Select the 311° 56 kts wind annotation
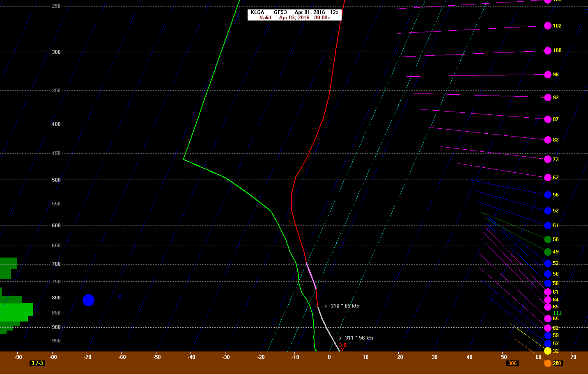588x374 pixels. [x=359, y=338]
